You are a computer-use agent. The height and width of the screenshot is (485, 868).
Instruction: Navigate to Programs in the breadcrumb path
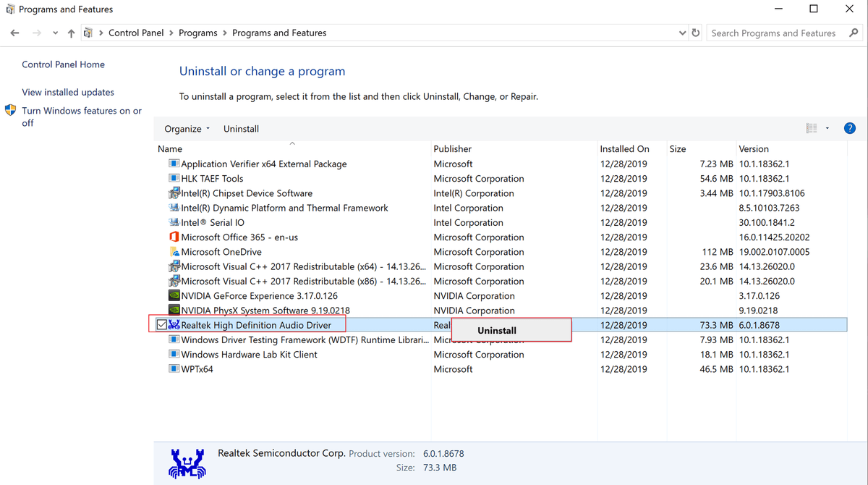click(x=197, y=33)
